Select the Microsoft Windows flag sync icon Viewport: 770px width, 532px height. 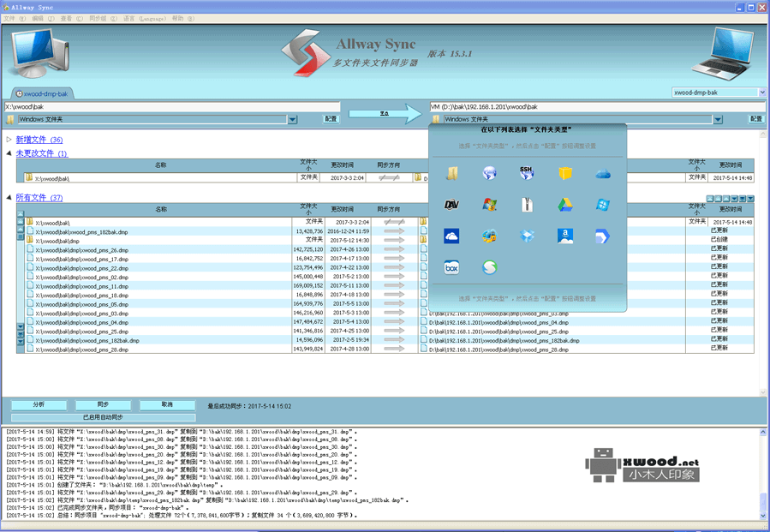(489, 205)
